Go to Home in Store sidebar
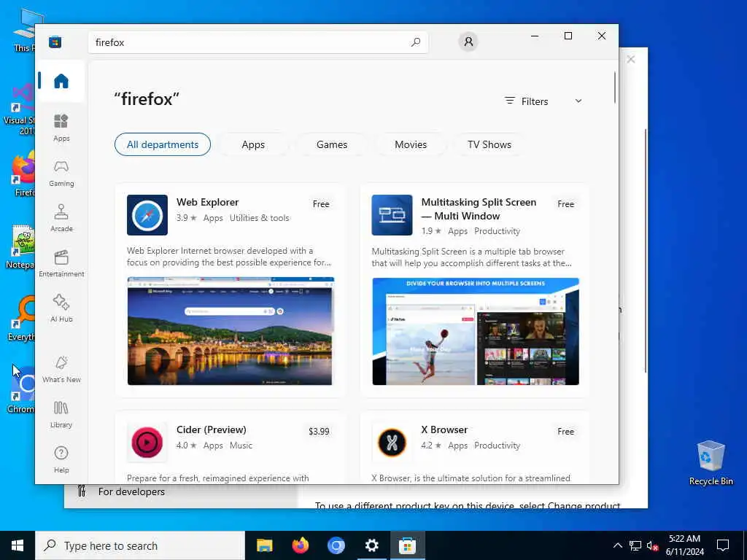 61,81
